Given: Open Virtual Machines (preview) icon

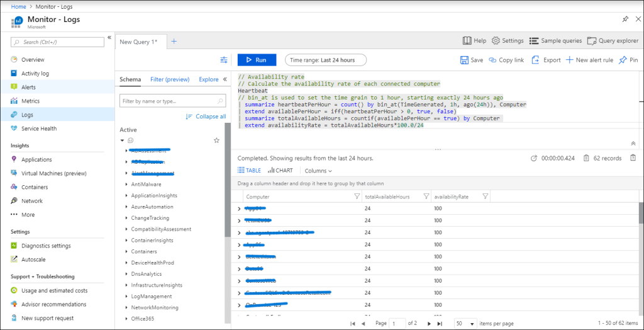Looking at the screenshot, I should (14, 173).
